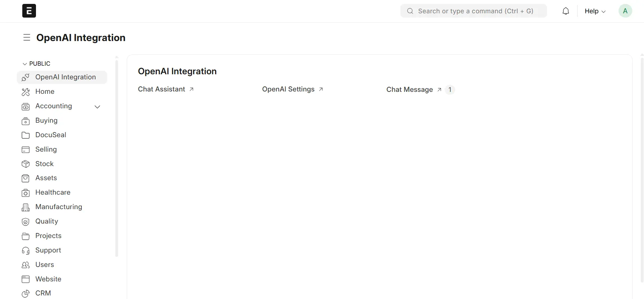Image resolution: width=644 pixels, height=299 pixels.
Task: Go to the Support workspace label
Action: (x=48, y=250)
